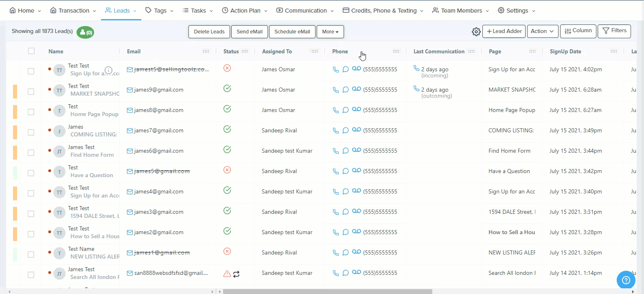Click the horizontal scrollbar thumb at bottom
644x294 pixels.
tap(327, 292)
